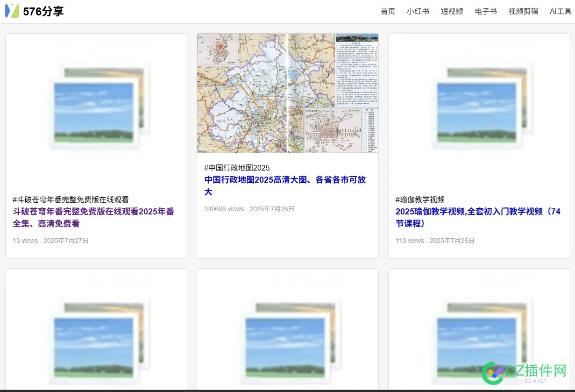The width and height of the screenshot is (575, 392).
Task: Open the 视频剪辑 navigation item
Action: [523, 11]
